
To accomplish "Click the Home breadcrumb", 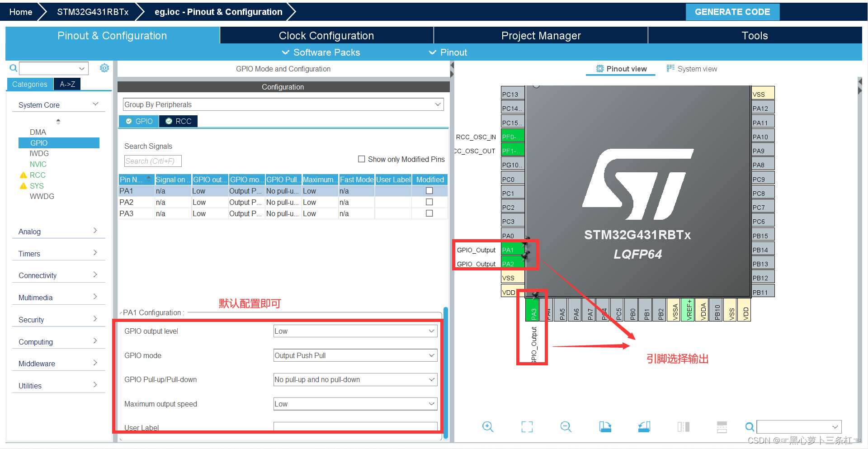I will 21,12.
